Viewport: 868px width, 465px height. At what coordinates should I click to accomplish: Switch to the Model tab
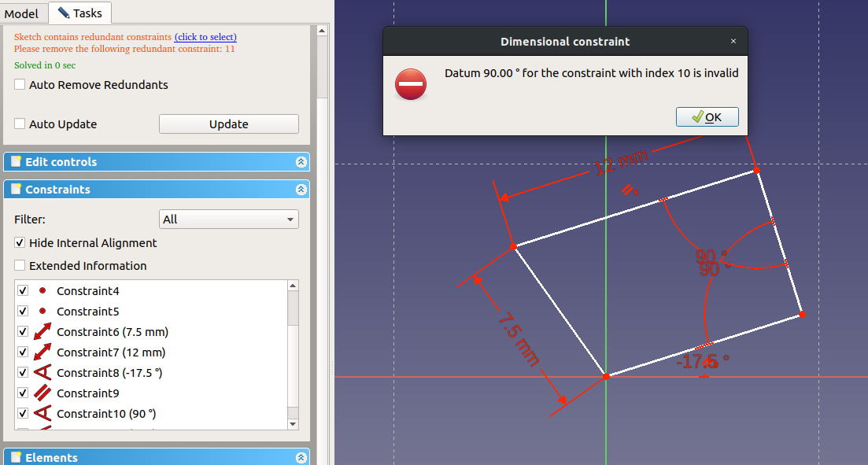click(x=22, y=13)
